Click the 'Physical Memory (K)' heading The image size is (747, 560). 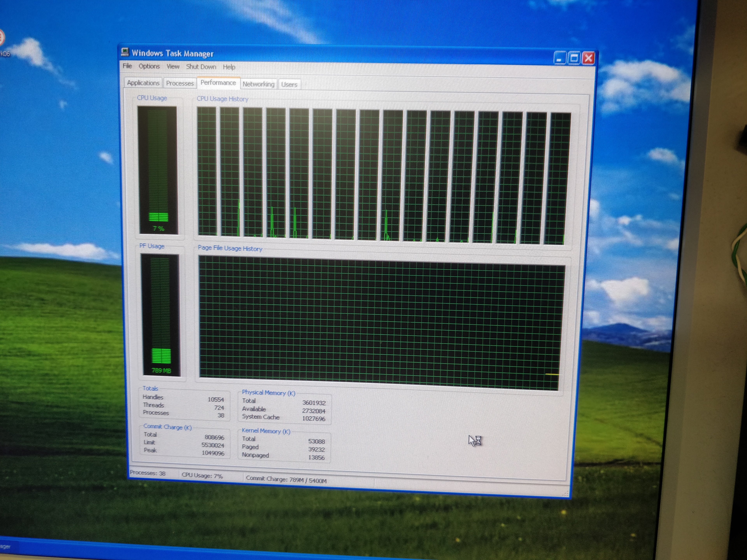coord(268,393)
